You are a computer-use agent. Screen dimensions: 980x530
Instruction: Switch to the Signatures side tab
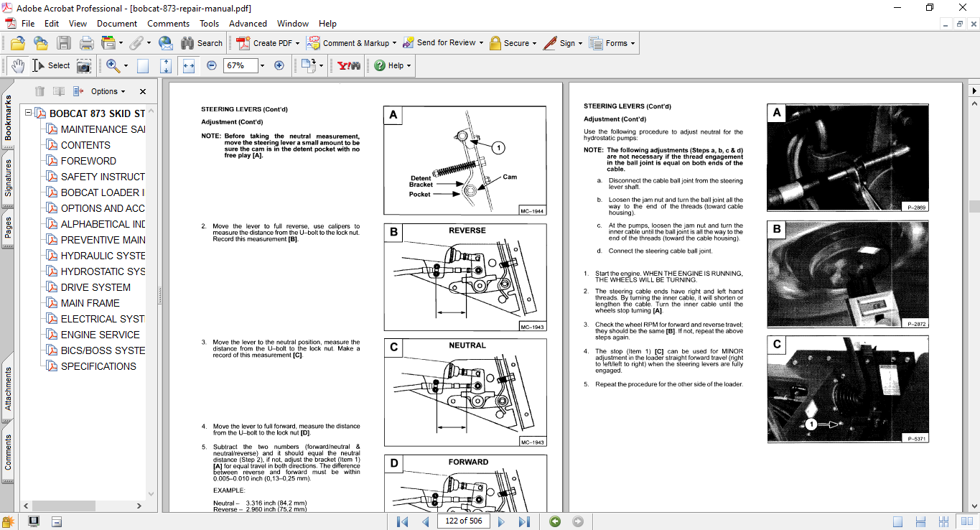(8, 177)
